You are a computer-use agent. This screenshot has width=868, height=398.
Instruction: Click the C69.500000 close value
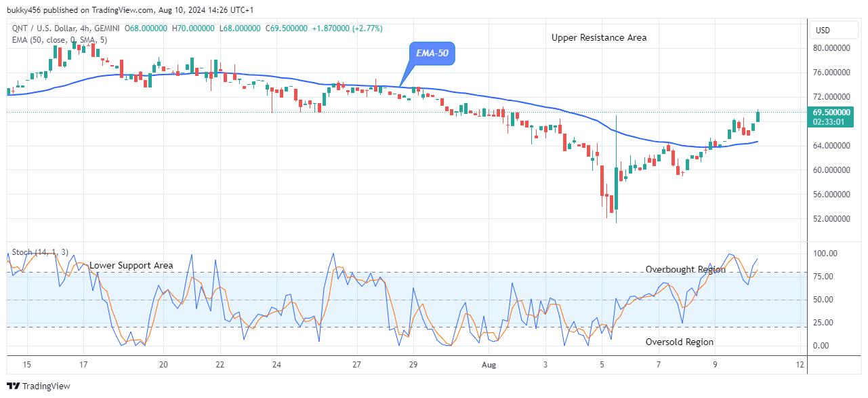point(288,28)
